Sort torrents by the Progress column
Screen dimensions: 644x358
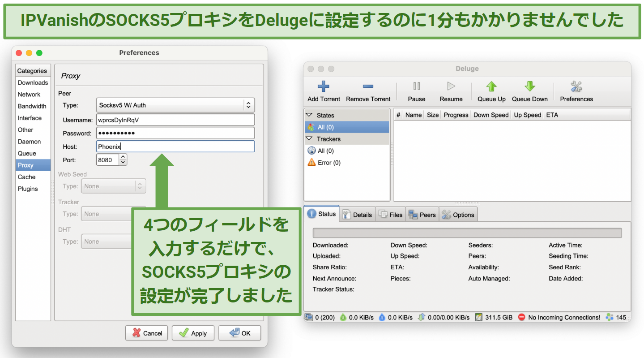[x=456, y=115]
